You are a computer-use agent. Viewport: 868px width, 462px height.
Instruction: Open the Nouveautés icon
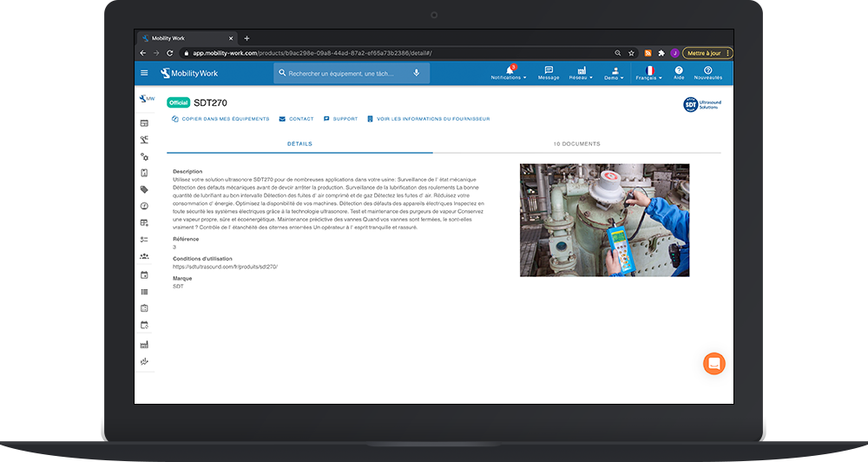708,73
